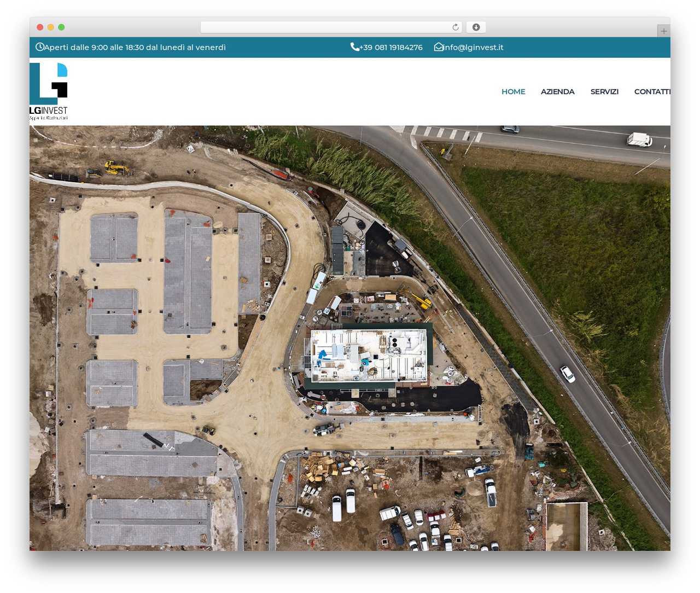The width and height of the screenshot is (700, 593).
Task: Minimize the browser window with yellow button
Action: tap(51, 27)
